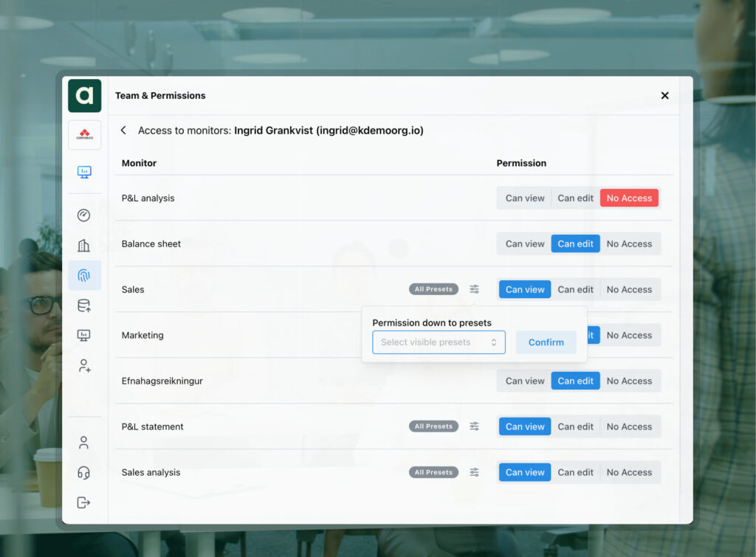Click the user profile icon in the sidebar
This screenshot has height=557, width=756.
point(84,443)
